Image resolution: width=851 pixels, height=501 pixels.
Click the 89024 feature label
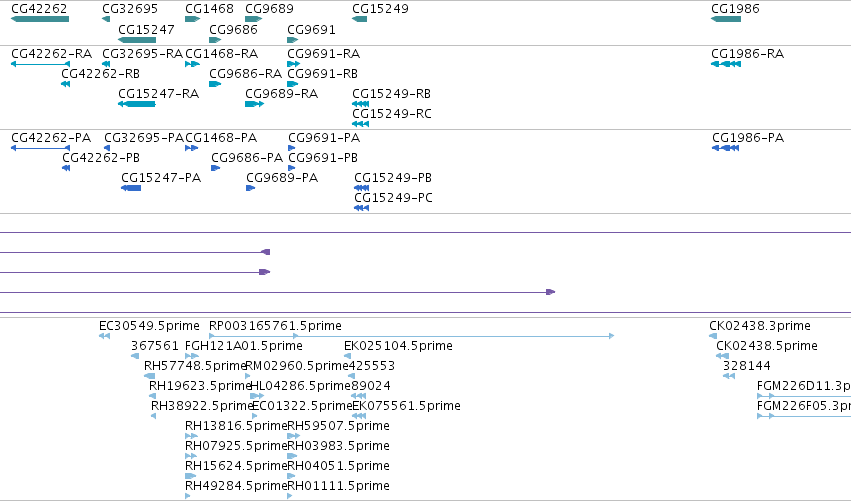[x=371, y=386]
